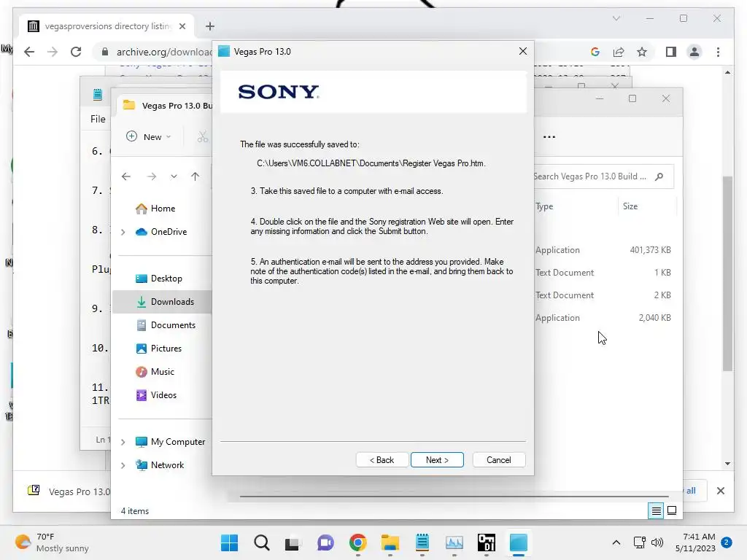
Task: Open Home in Explorer sidebar
Action: point(155,209)
